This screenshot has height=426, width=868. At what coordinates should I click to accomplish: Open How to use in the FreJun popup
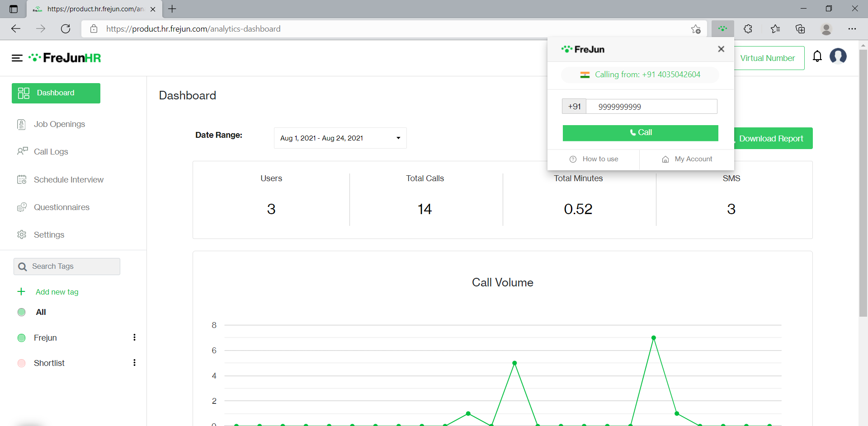pyautogui.click(x=600, y=159)
